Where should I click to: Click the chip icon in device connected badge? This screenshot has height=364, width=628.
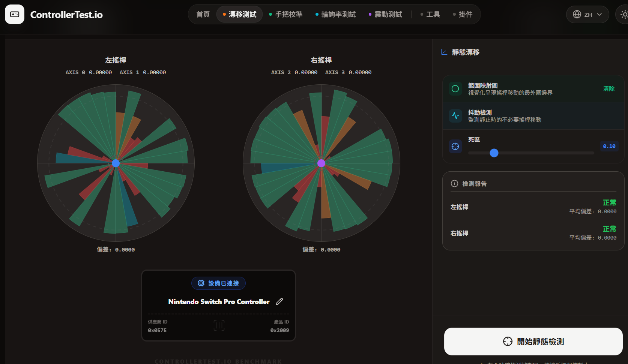pyautogui.click(x=201, y=283)
